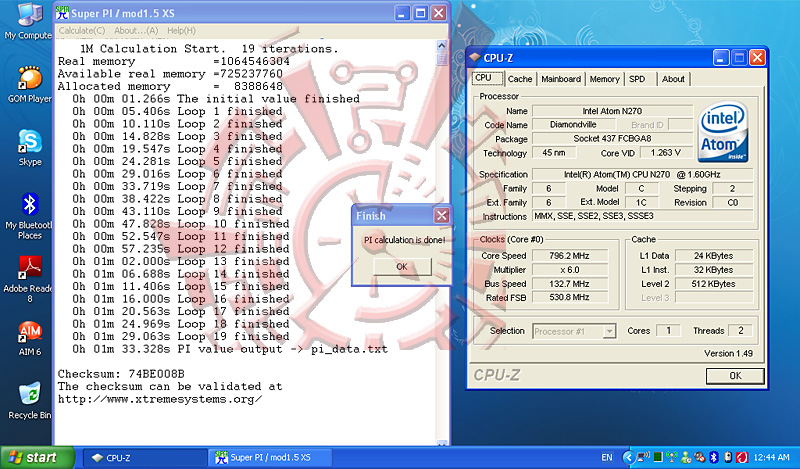
Task: Click the Bus Speed value 132.7 MHz
Action: (569, 284)
